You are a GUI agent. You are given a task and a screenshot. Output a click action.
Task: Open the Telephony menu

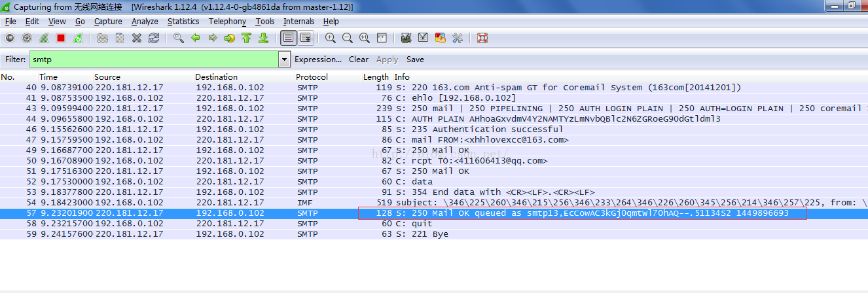click(x=227, y=22)
